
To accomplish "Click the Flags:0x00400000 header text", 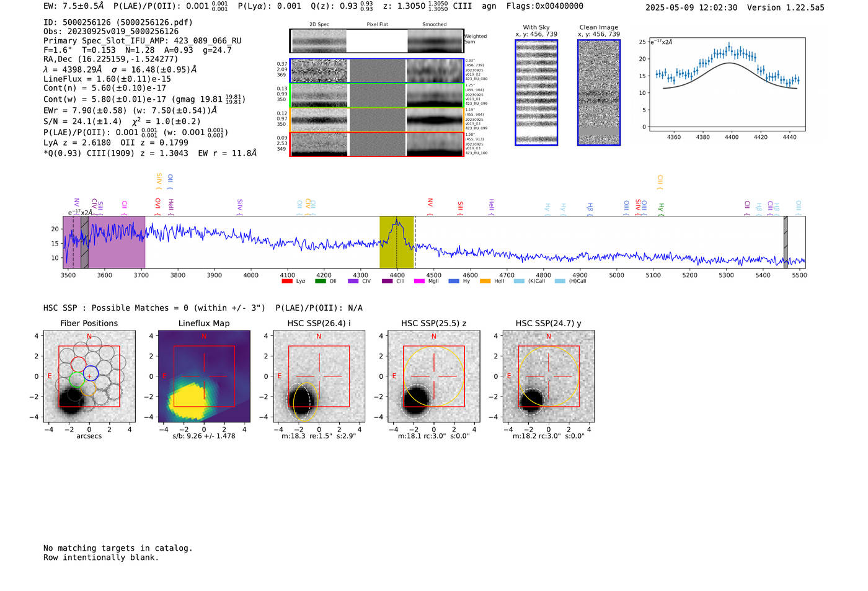I will click(x=545, y=6).
